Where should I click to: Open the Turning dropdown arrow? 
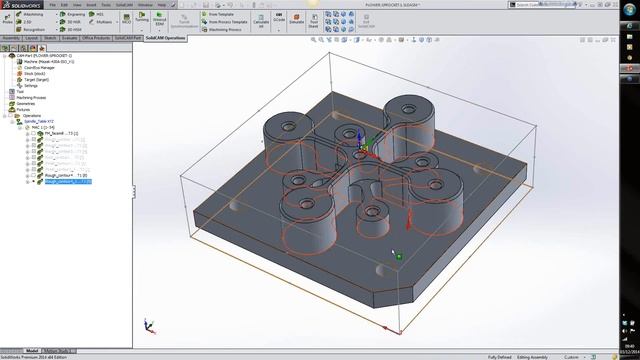point(142,30)
